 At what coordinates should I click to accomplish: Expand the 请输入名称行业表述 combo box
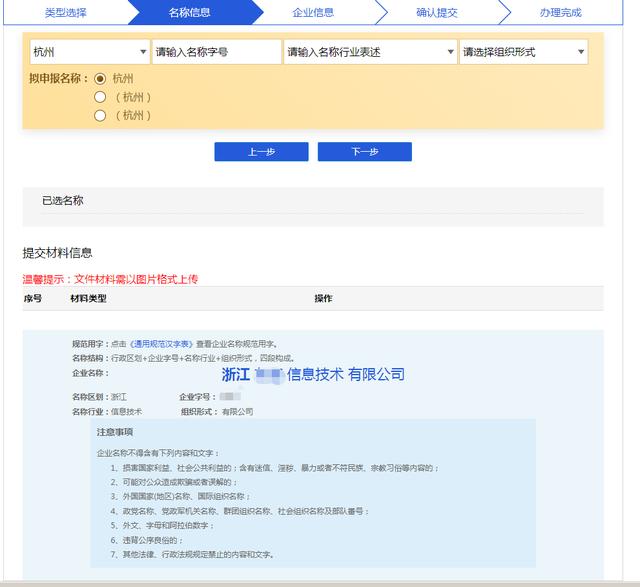[370, 52]
